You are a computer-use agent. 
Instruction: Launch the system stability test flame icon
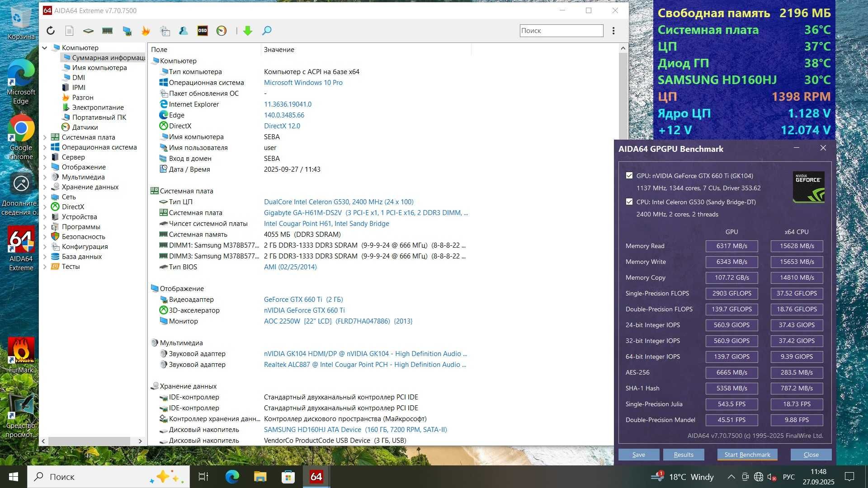146,31
